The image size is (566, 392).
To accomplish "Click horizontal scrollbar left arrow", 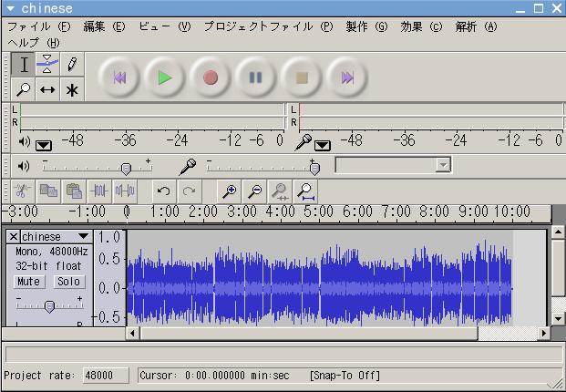I will click(132, 333).
